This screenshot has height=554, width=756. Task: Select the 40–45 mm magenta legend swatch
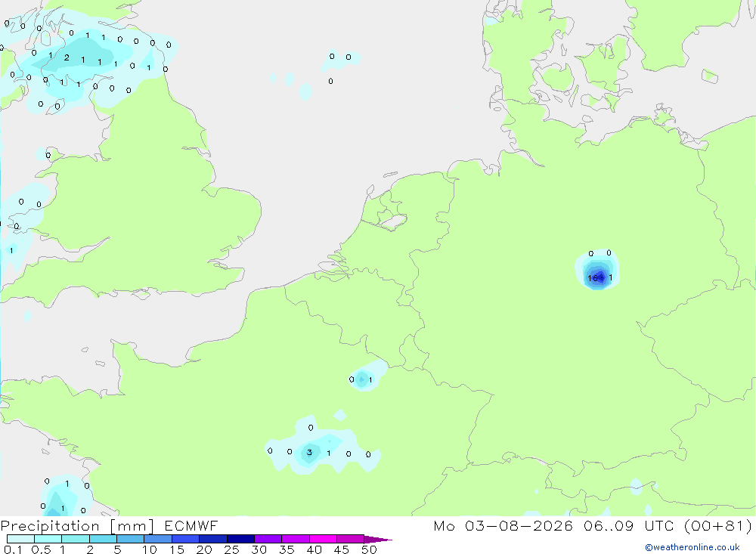tap(323, 539)
